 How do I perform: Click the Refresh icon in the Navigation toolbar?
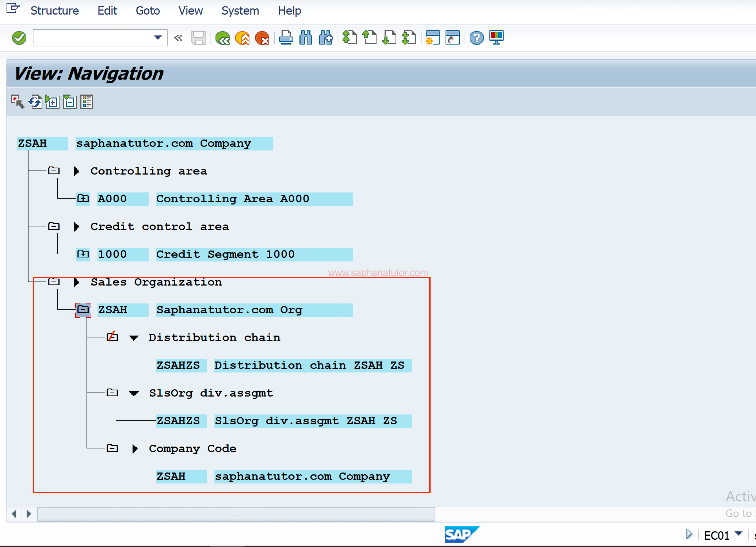point(35,102)
